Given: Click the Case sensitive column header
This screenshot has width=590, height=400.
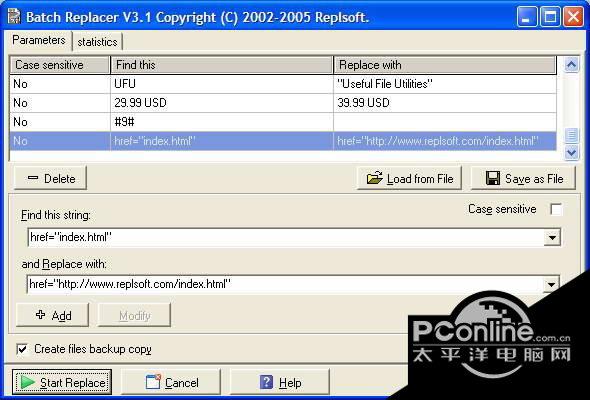Looking at the screenshot, I should (60, 65).
